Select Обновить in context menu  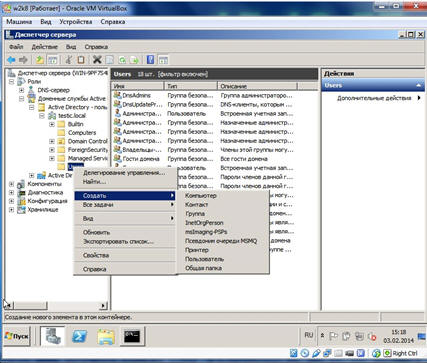point(125,232)
